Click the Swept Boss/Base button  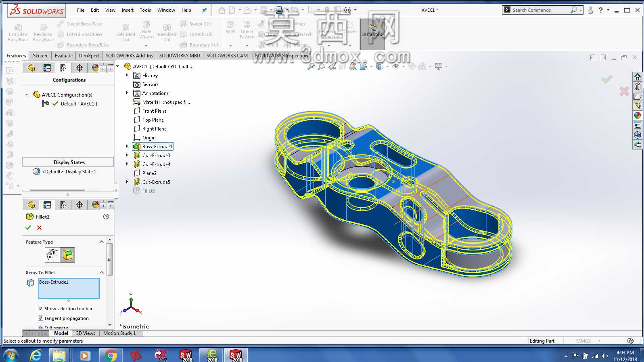coord(80,24)
